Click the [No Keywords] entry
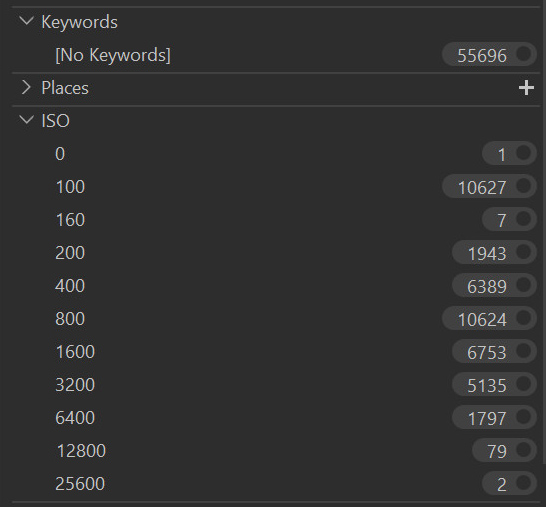Viewport: 546px width, 507px height. 113,55
